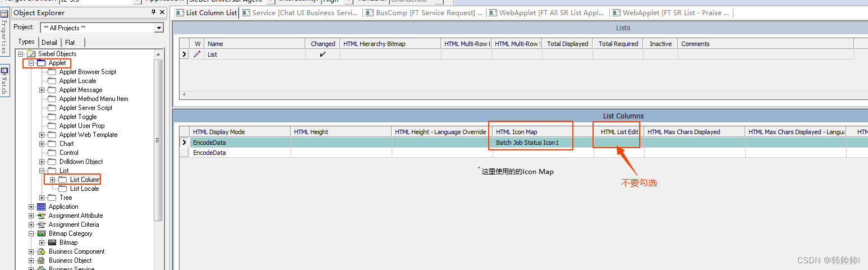Click left arrow of Lists horizontal scrollbar

[183, 95]
